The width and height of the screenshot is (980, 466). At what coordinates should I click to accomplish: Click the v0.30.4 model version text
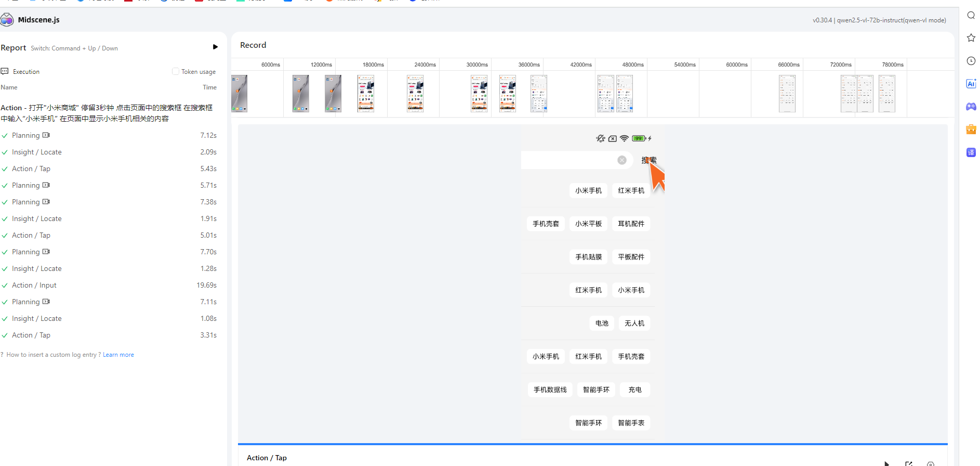point(879,20)
